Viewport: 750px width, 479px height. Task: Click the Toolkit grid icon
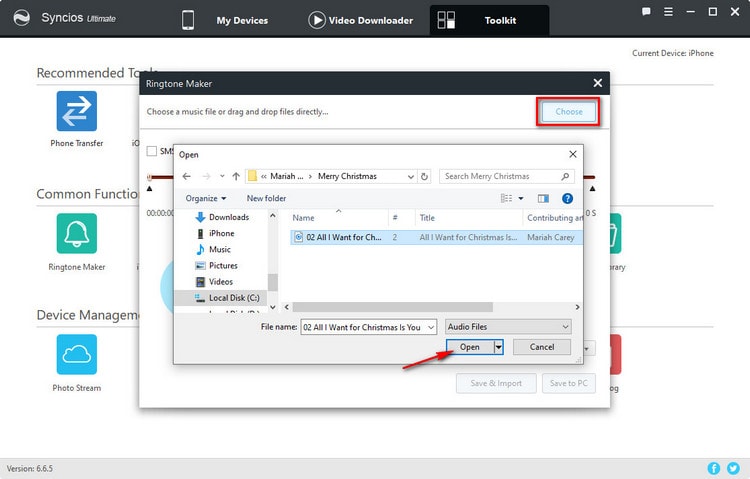point(446,20)
